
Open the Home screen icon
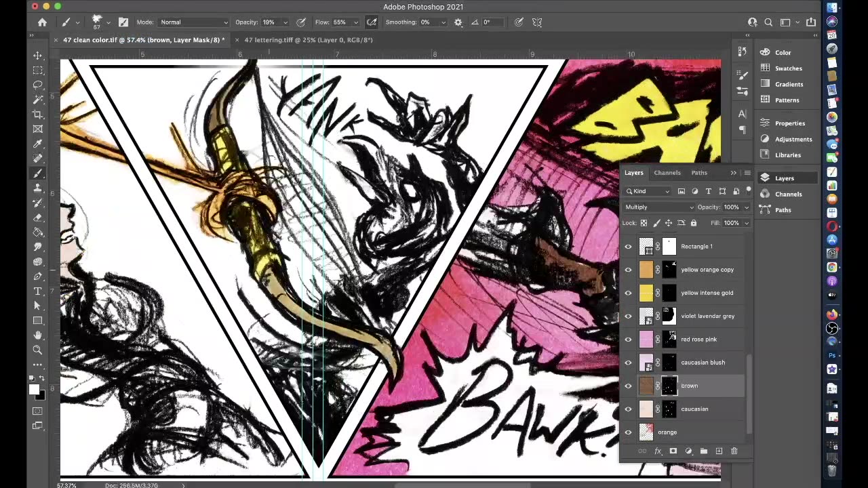[x=42, y=22]
